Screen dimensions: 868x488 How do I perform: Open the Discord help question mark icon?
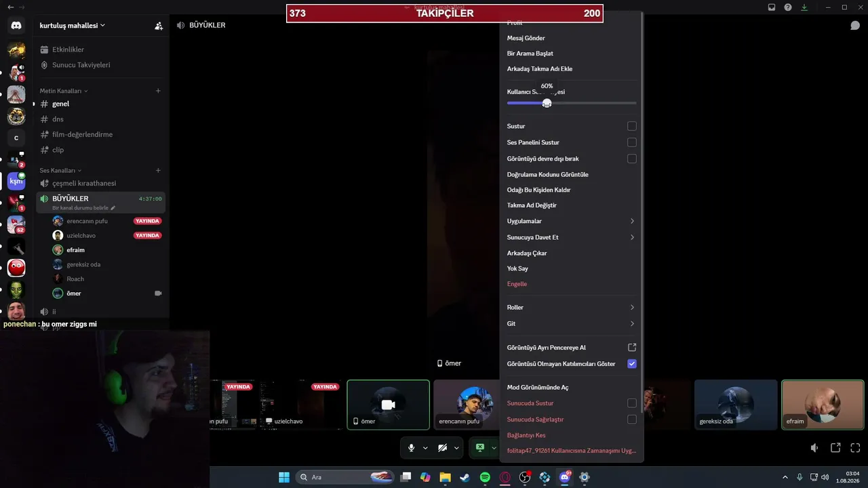788,7
